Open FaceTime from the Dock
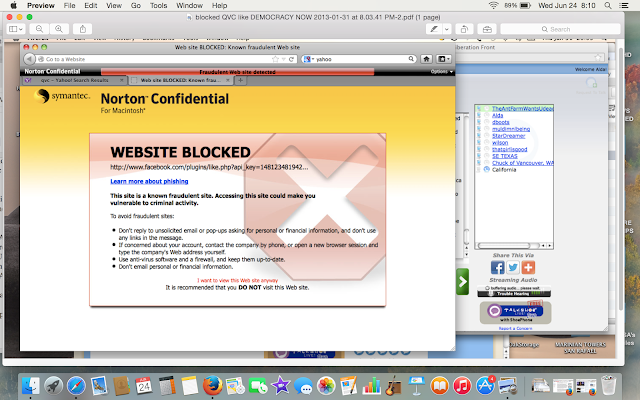 click(258, 386)
